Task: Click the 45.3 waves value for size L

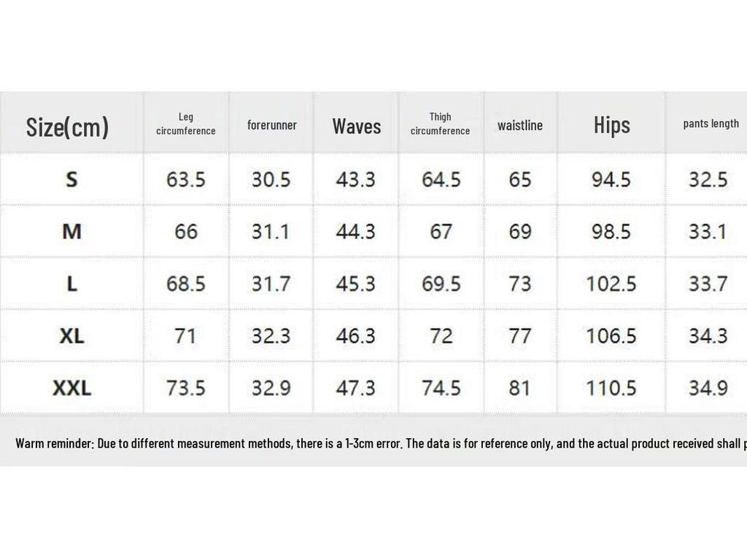Action: pos(355,284)
